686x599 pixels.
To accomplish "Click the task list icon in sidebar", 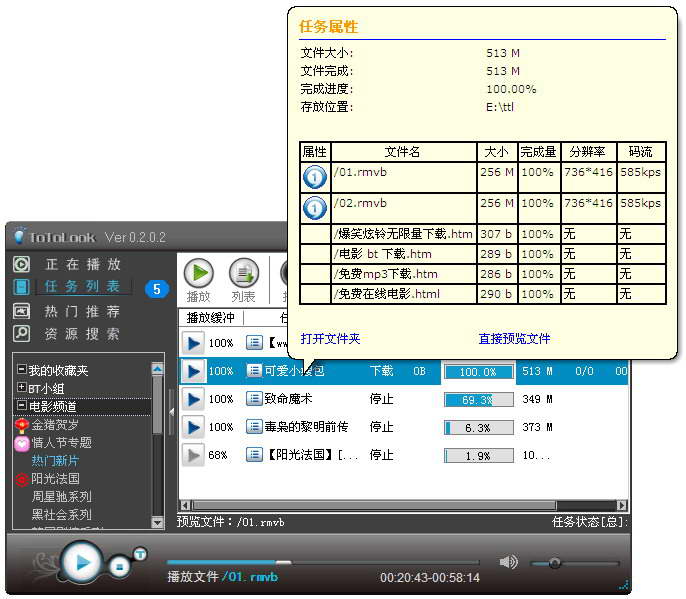I will pyautogui.click(x=21, y=287).
